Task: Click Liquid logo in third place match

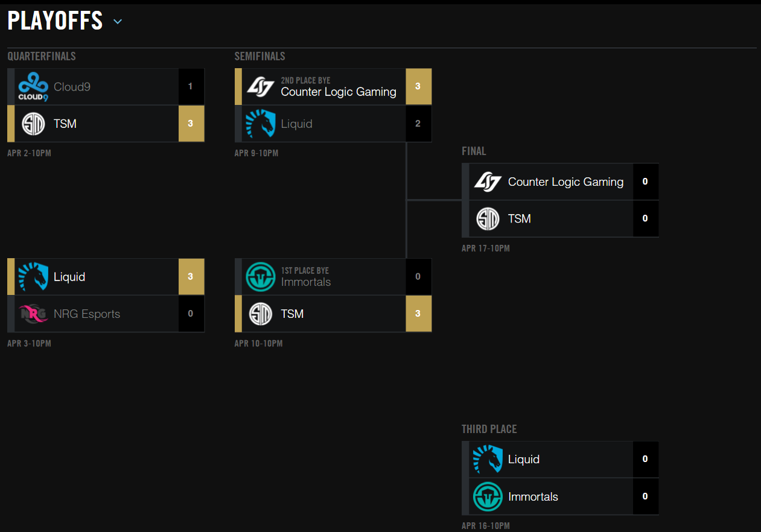Action: [x=488, y=460]
